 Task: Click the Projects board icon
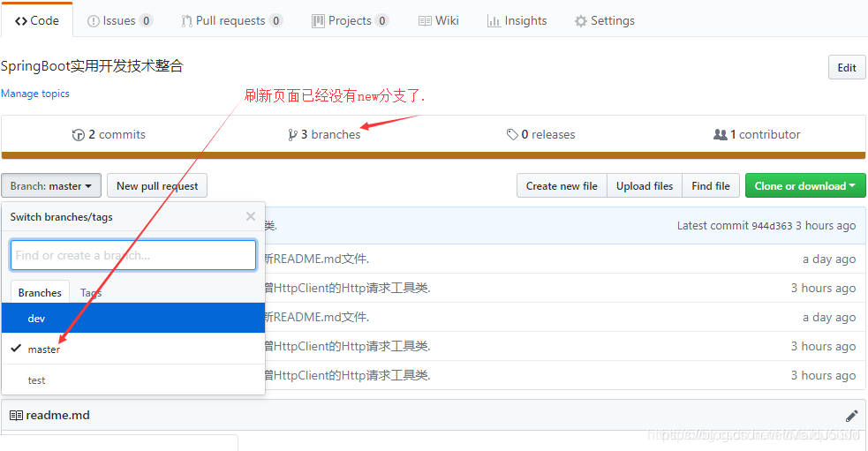(x=318, y=21)
